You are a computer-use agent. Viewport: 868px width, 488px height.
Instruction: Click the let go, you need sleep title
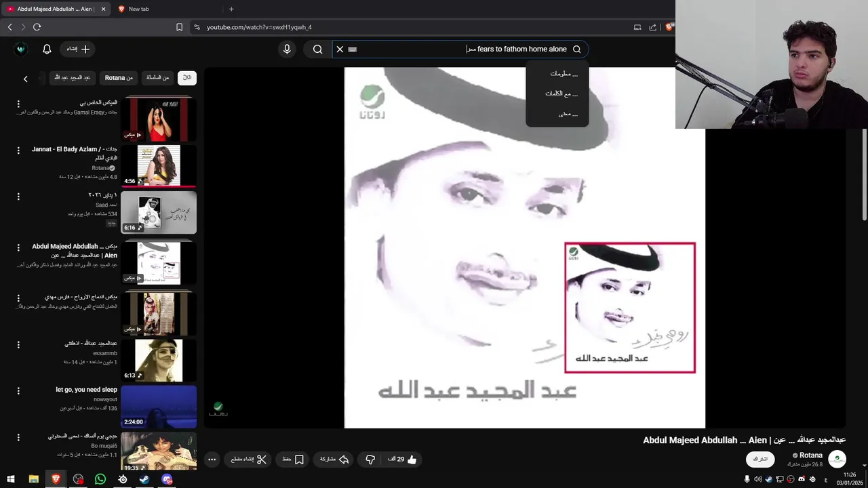tap(86, 390)
